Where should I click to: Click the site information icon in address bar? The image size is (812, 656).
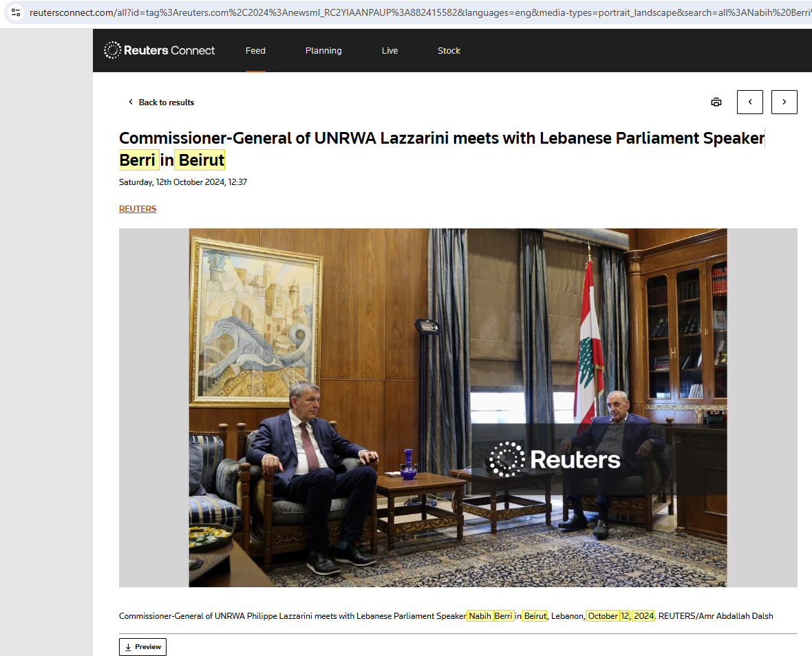coord(16,12)
